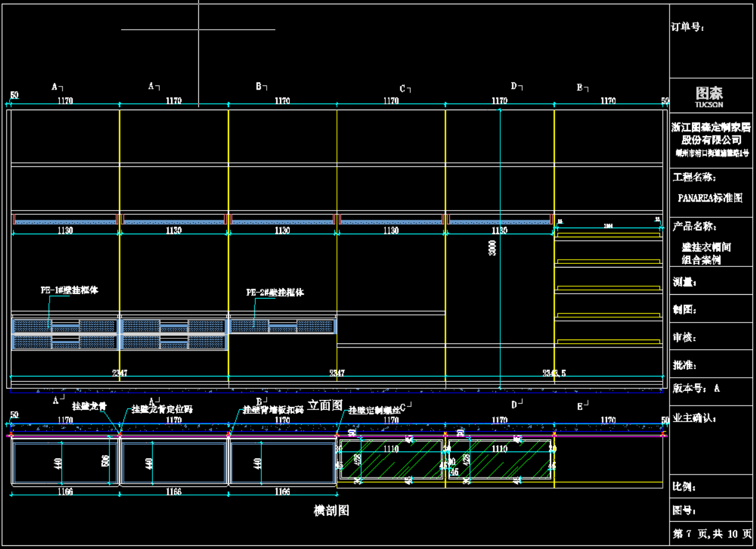Click the 横剖图 section view title

331,510
